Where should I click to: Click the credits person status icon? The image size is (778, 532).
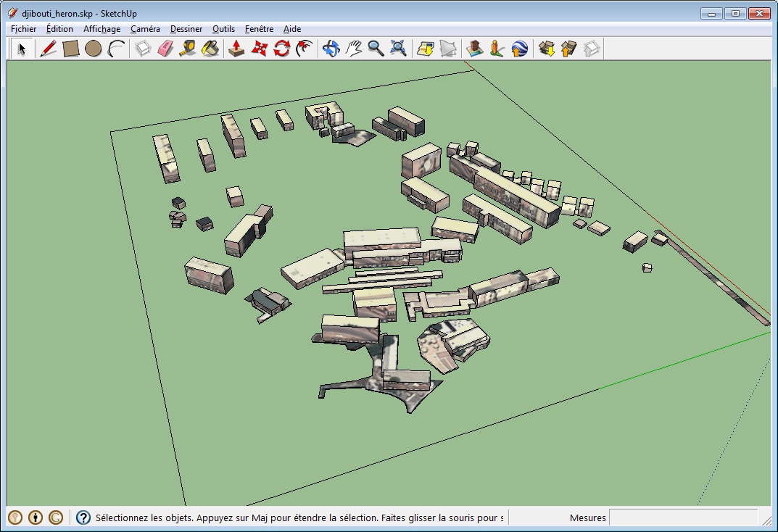point(36,518)
